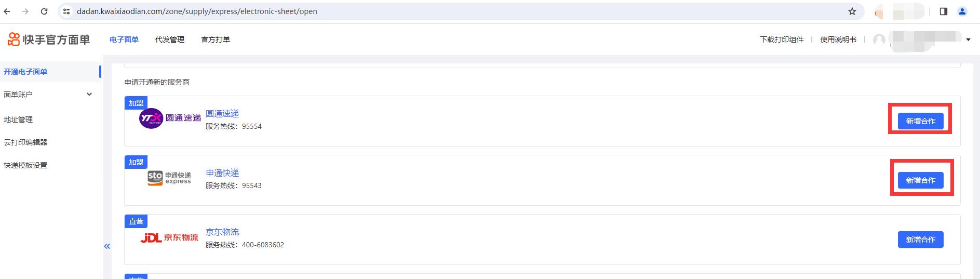This screenshot has width=980, height=279.
Task: Reload the page with refresh icon
Action: 44,11
